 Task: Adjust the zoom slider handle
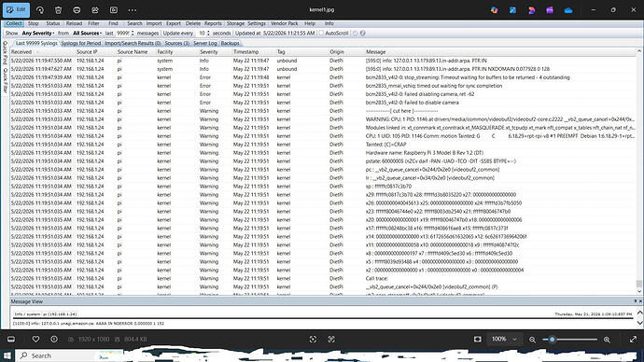point(552,340)
